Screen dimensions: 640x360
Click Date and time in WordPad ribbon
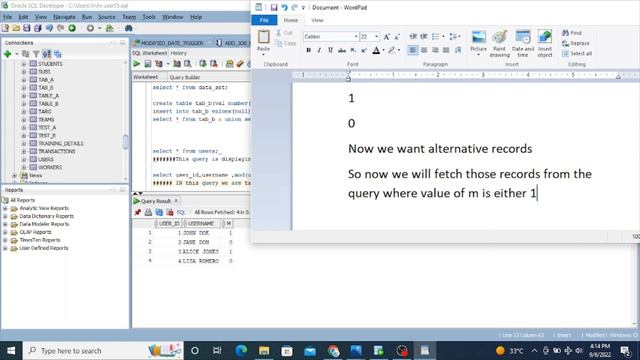click(523, 43)
